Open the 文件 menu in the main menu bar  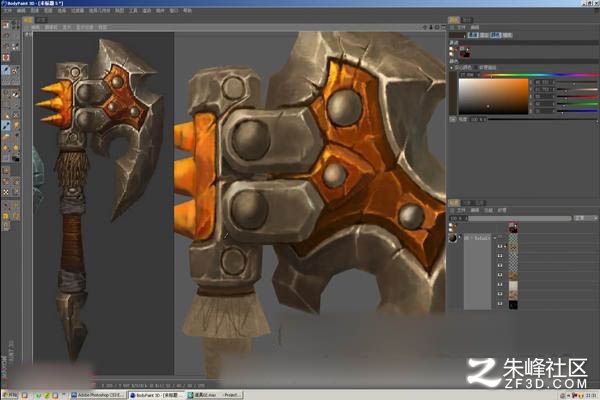pos(8,11)
